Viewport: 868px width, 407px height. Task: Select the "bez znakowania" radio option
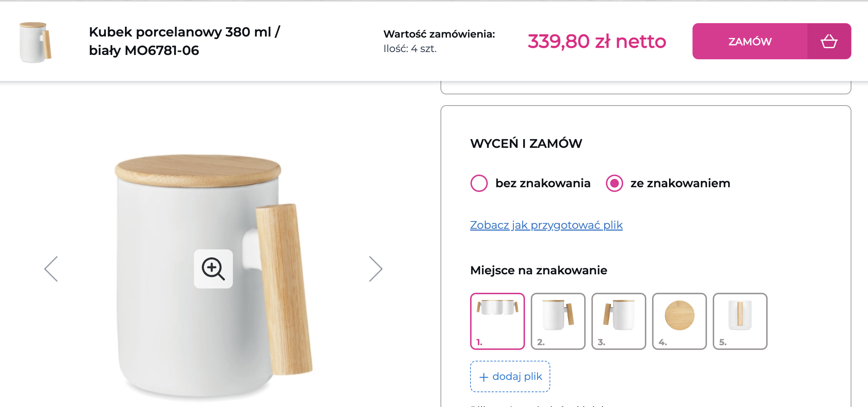coord(479,183)
